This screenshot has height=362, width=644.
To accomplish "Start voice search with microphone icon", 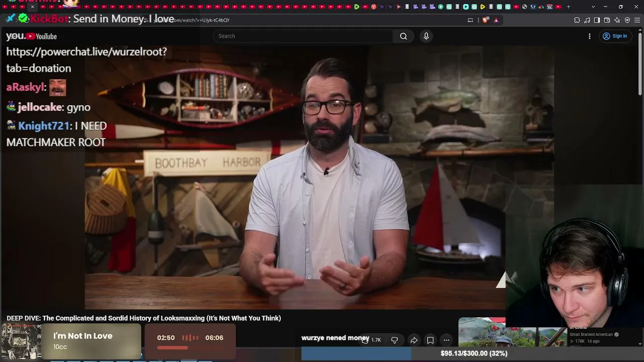I will (426, 36).
